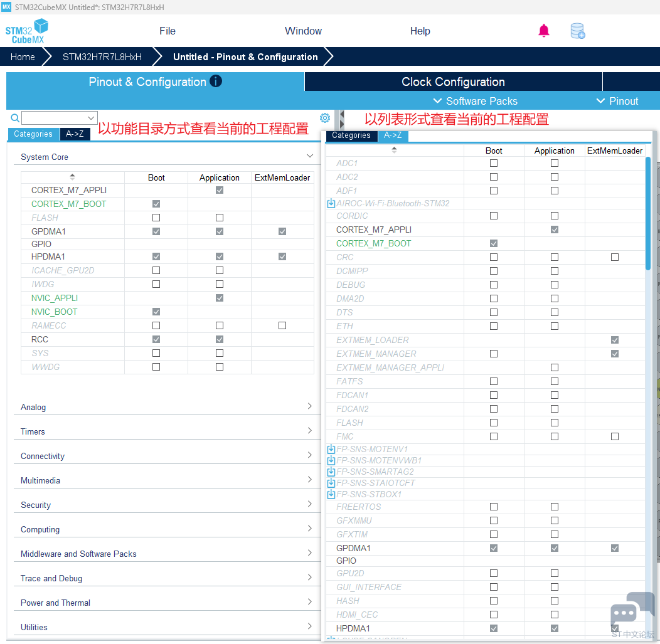Open the gear settings icon

[x=324, y=118]
